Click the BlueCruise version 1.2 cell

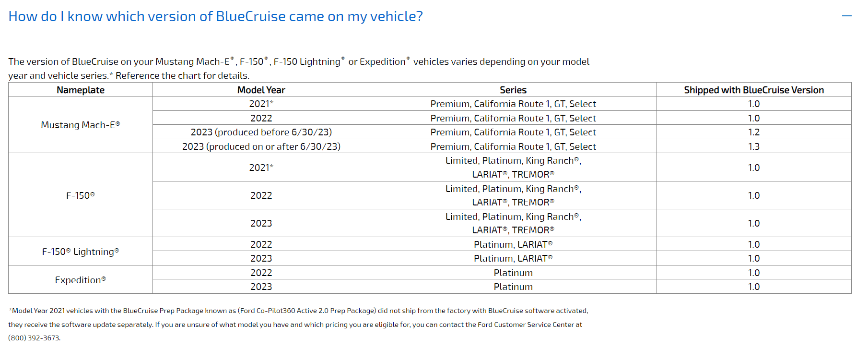point(753,132)
